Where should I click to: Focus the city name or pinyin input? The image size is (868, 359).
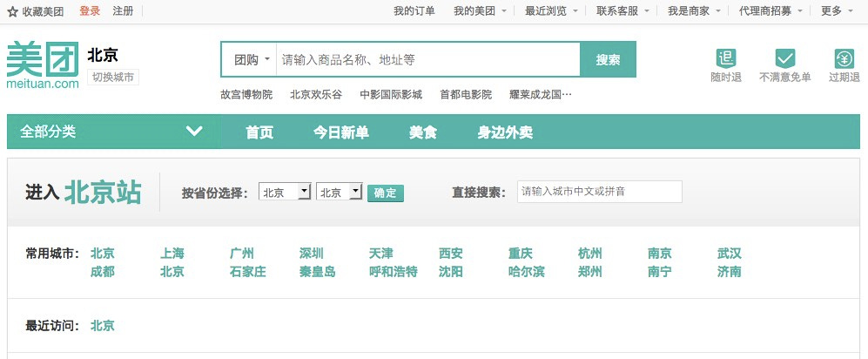[x=600, y=192]
